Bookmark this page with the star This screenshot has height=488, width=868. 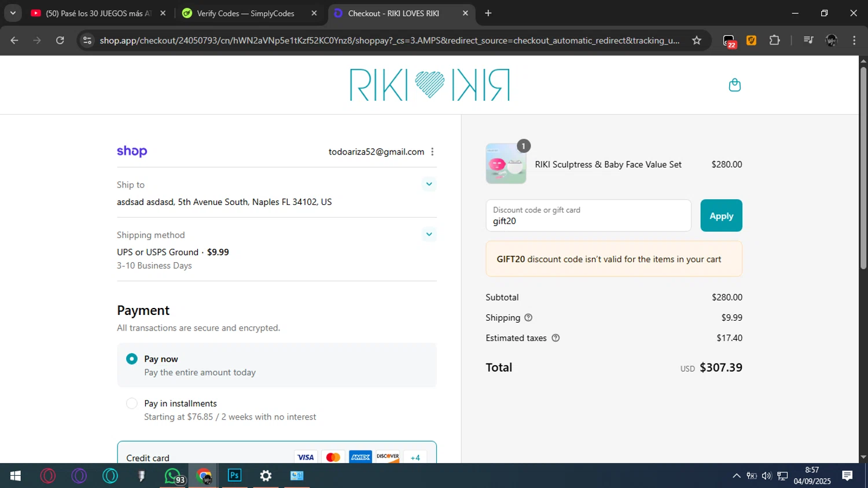[x=697, y=41]
